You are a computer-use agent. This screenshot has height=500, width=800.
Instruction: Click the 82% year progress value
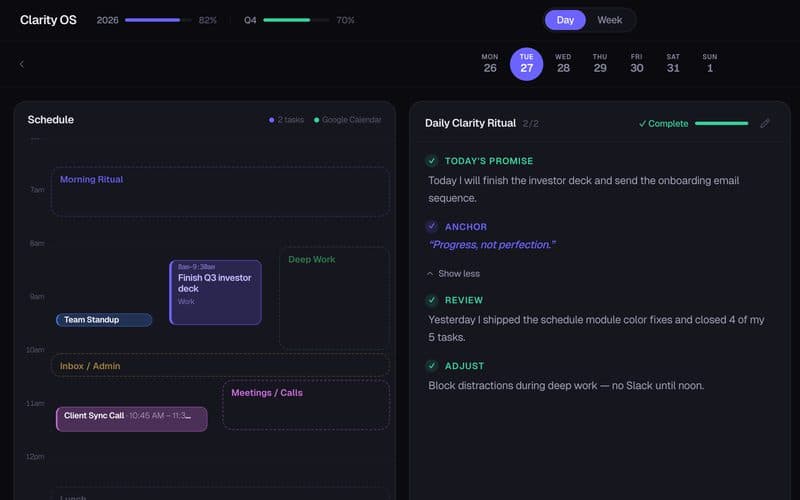point(208,20)
